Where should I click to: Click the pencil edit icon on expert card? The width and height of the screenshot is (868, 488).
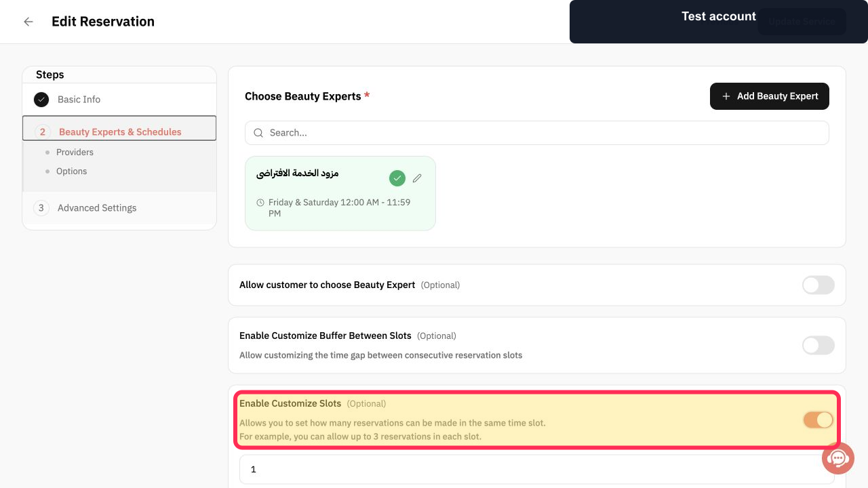click(x=417, y=178)
